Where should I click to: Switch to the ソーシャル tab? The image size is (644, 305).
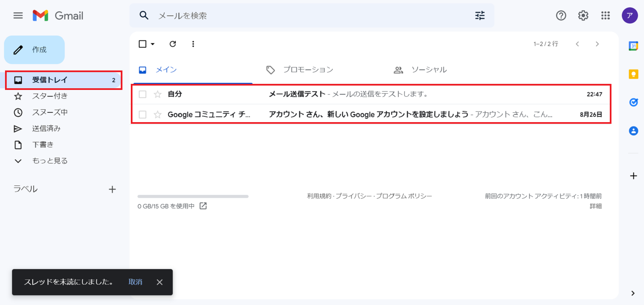[x=429, y=69]
